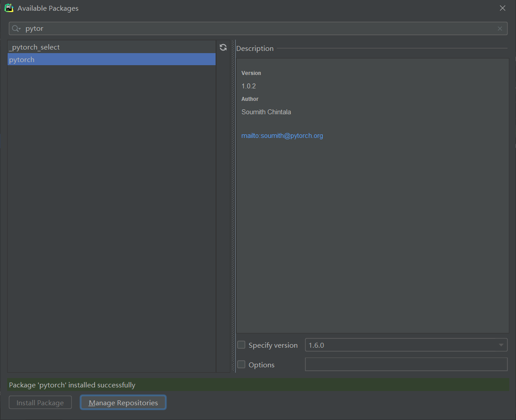Image resolution: width=516 pixels, height=420 pixels.
Task: Select _pytorch_select in package list
Action: 112,47
